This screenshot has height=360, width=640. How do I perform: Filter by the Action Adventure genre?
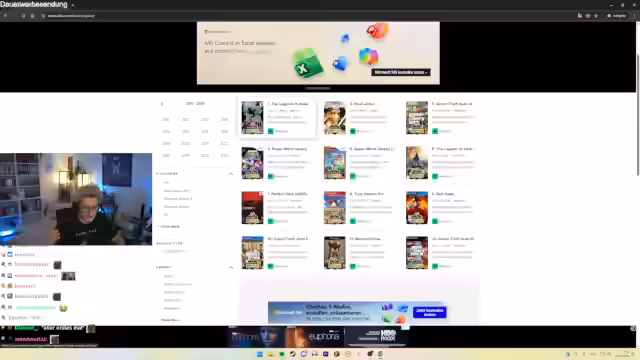click(178, 284)
